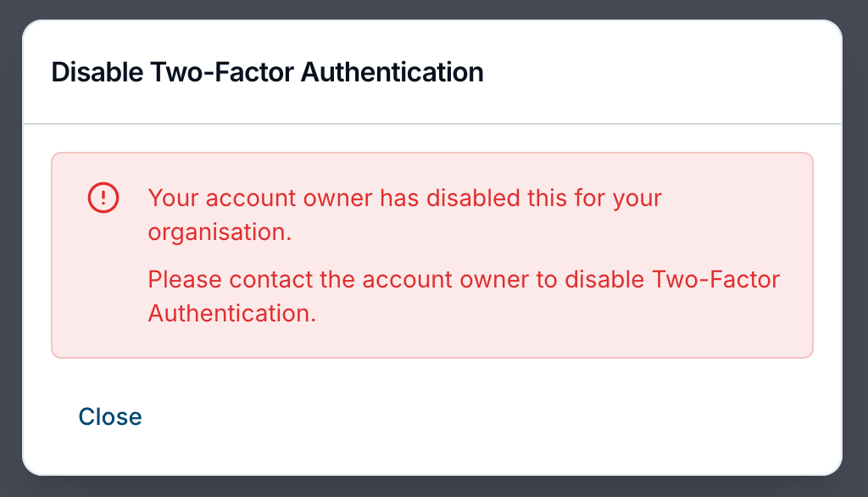868x497 pixels.
Task: Click the 'Please contact the account owner' text
Action: pos(339,280)
